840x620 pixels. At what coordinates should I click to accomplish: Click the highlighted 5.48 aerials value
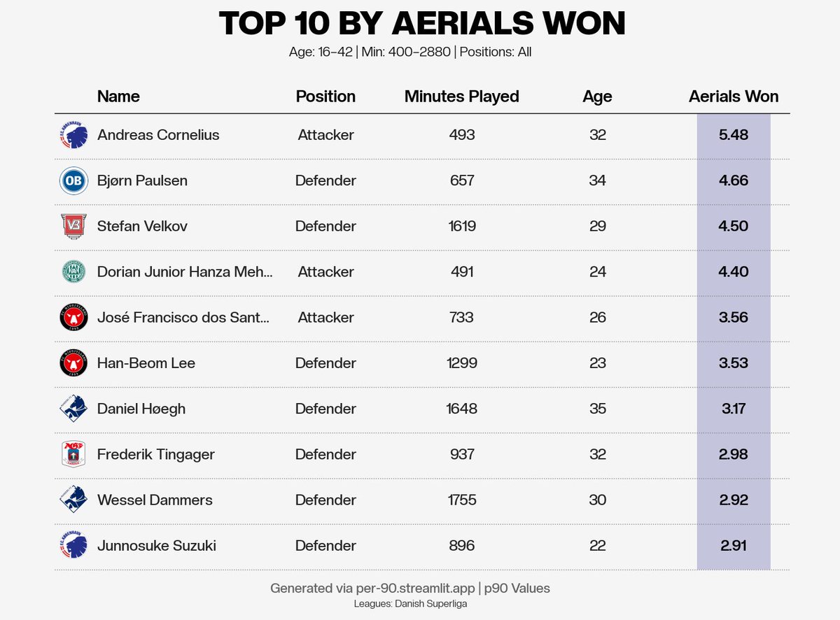pyautogui.click(x=734, y=135)
